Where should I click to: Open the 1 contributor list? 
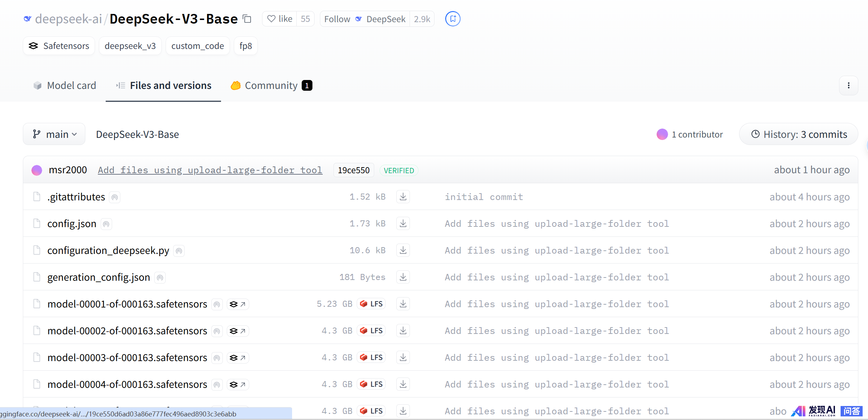pos(690,134)
